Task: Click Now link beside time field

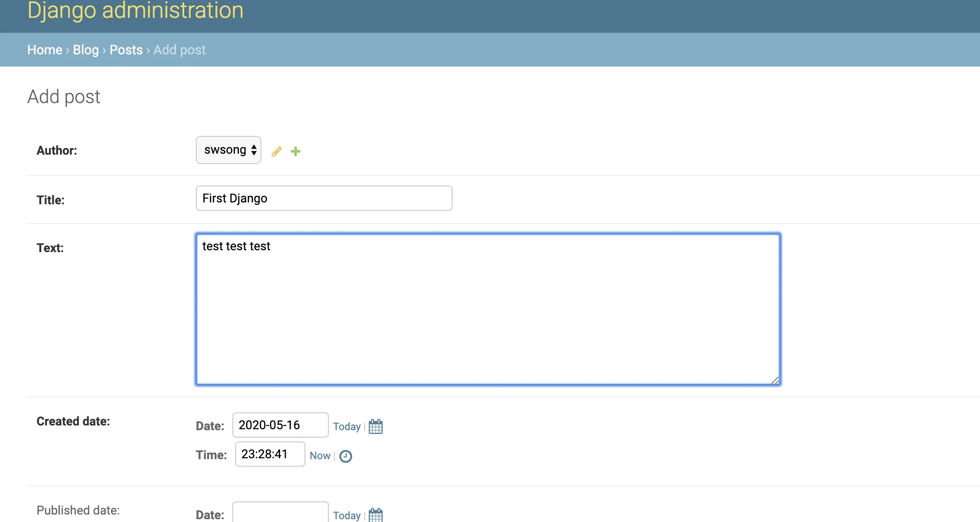Action: coord(320,455)
